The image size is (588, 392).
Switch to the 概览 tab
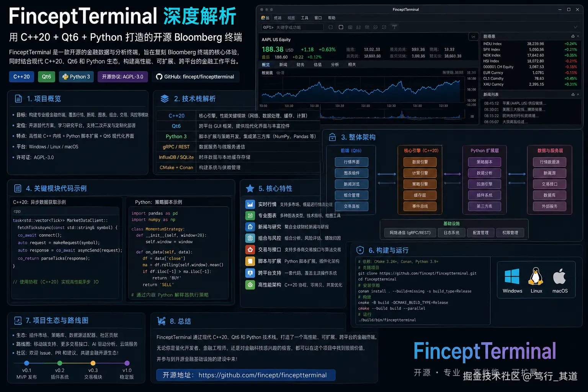click(266, 65)
